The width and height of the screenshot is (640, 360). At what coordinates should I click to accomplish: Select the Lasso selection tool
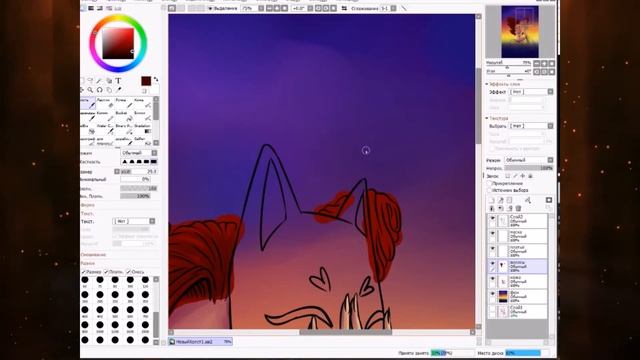pos(90,80)
